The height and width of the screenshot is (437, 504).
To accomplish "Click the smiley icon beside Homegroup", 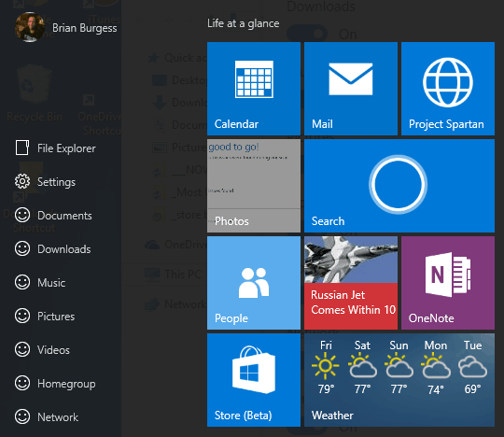I will (22, 383).
